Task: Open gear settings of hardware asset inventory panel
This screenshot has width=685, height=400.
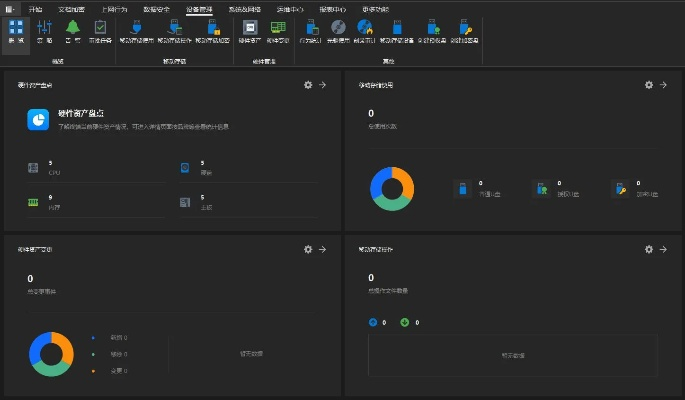Action: tap(308, 85)
